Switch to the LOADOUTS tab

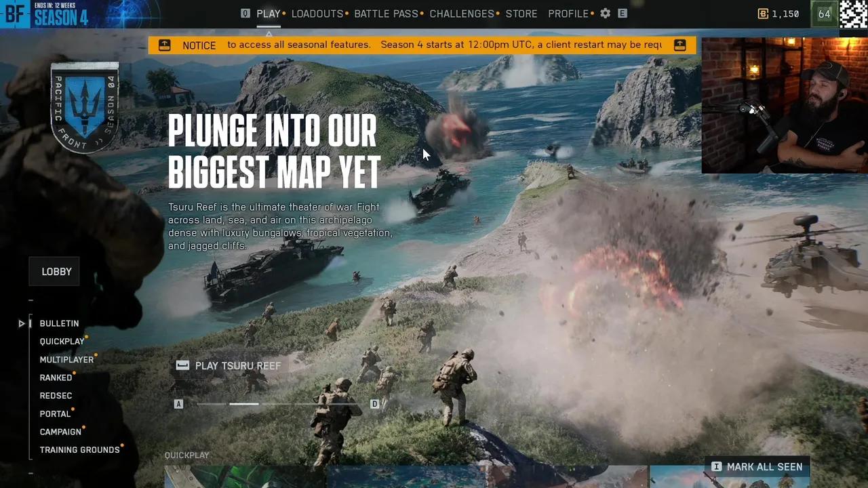tap(317, 14)
